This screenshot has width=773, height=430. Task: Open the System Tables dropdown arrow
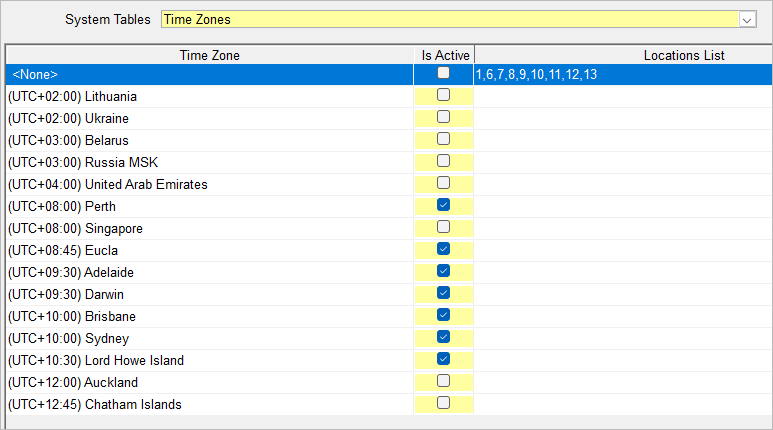(747, 20)
